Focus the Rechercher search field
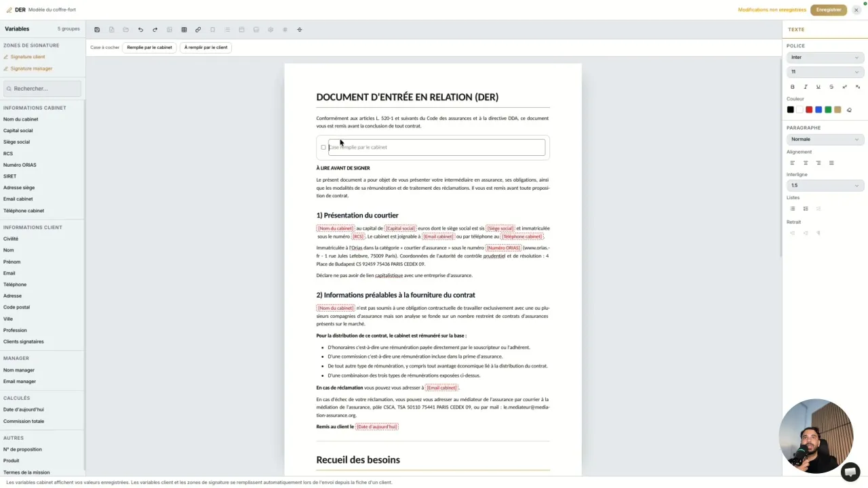The image size is (868, 488). point(43,89)
